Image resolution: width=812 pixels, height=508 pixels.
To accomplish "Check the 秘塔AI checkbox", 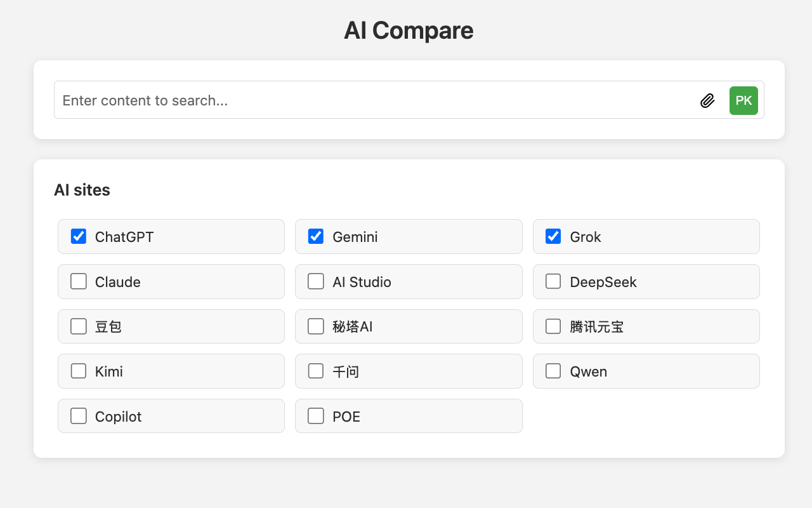I will [316, 326].
